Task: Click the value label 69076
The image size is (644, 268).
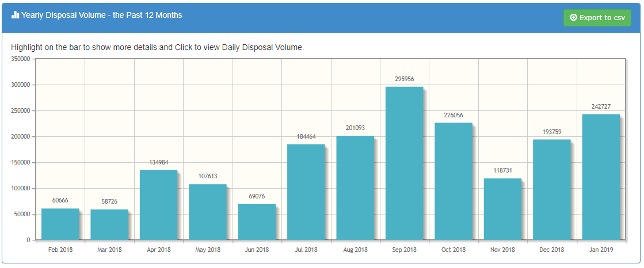Action: (257, 196)
